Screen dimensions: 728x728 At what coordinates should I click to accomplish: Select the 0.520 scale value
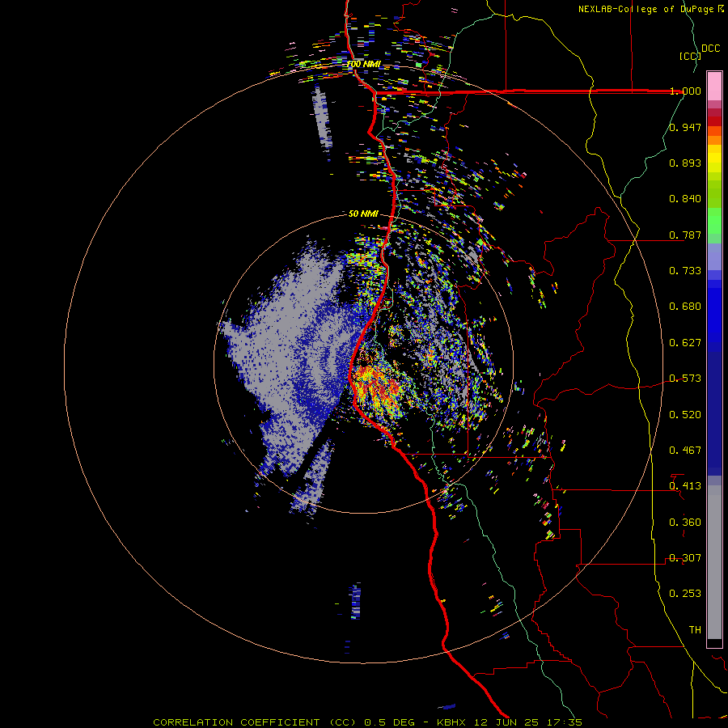coord(685,415)
